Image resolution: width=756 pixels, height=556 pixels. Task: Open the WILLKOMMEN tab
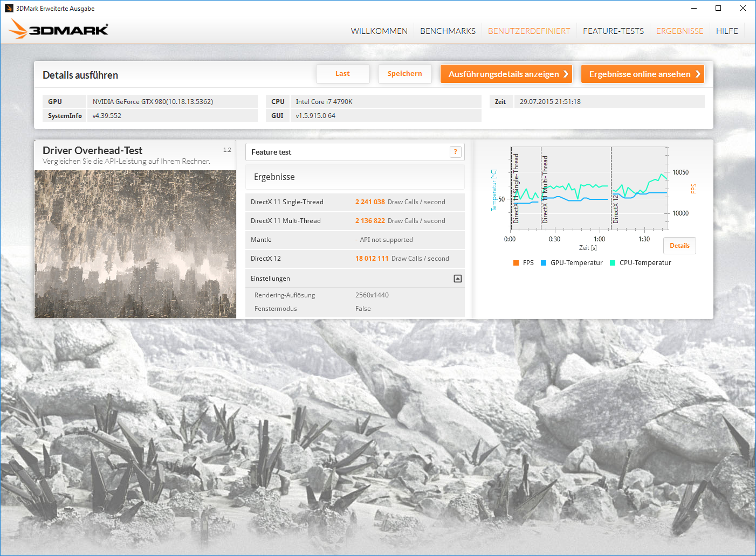(x=379, y=31)
